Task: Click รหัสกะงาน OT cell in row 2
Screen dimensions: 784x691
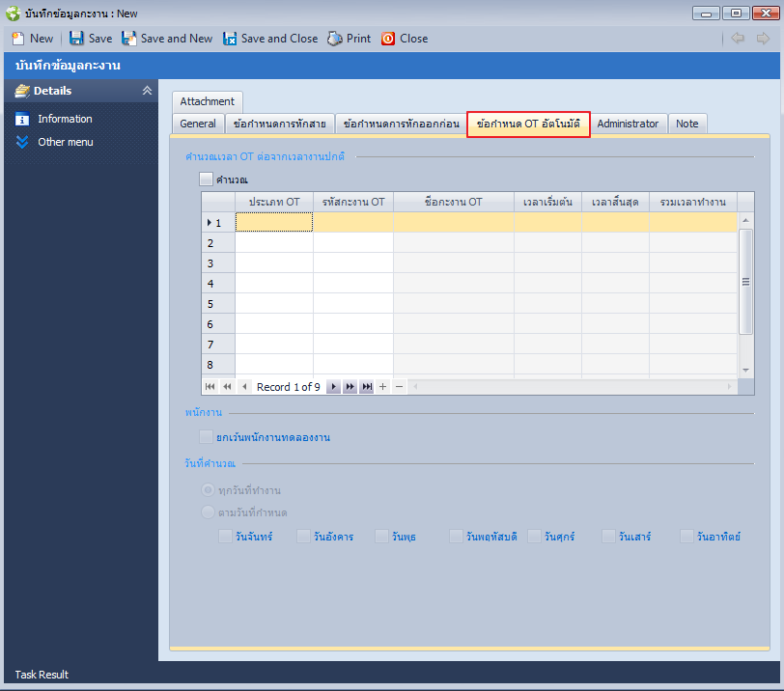Action: [353, 243]
